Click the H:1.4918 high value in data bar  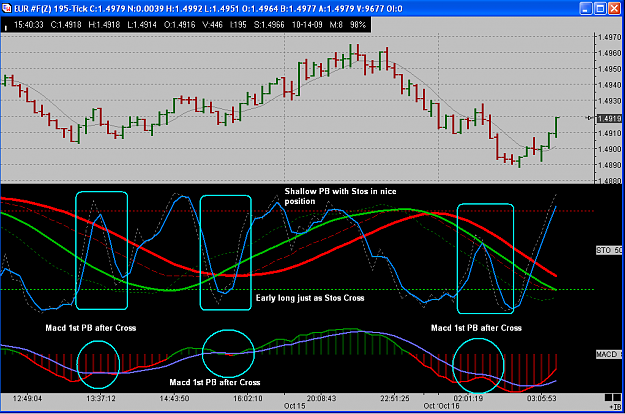[104, 25]
